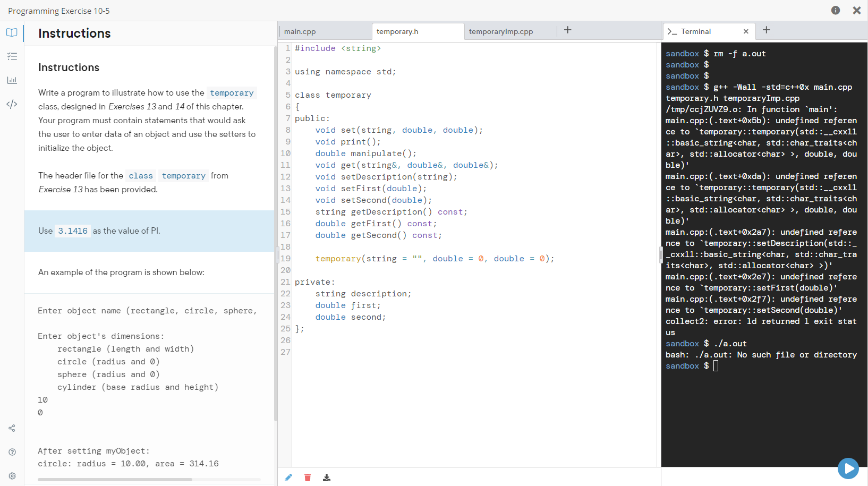Click the 'void print();' declaration line
Screen dimensions: 868x486
pos(348,142)
